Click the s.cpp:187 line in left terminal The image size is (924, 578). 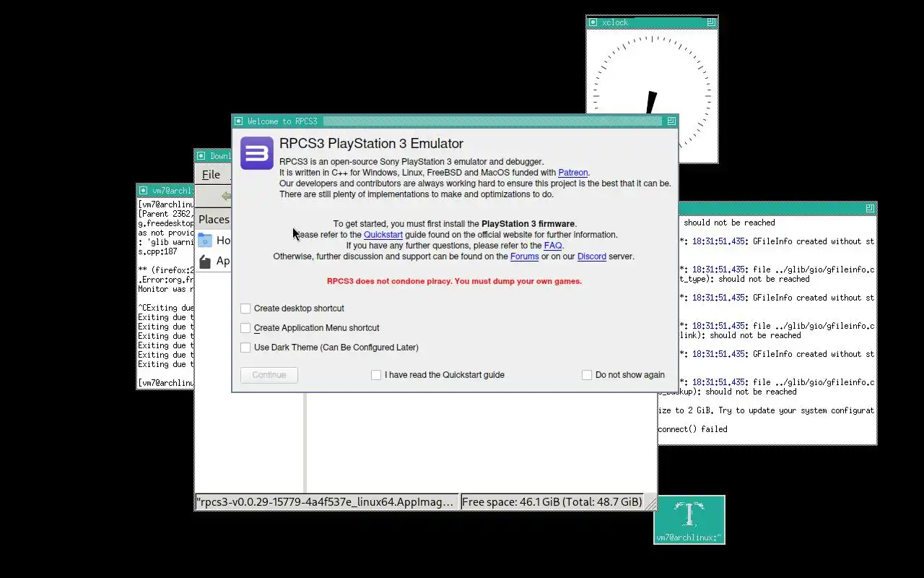(157, 251)
